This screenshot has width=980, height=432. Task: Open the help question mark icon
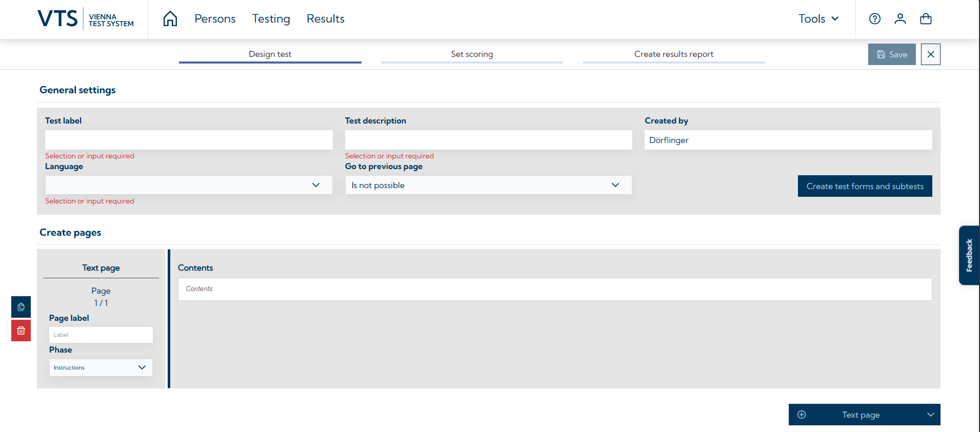pyautogui.click(x=875, y=19)
